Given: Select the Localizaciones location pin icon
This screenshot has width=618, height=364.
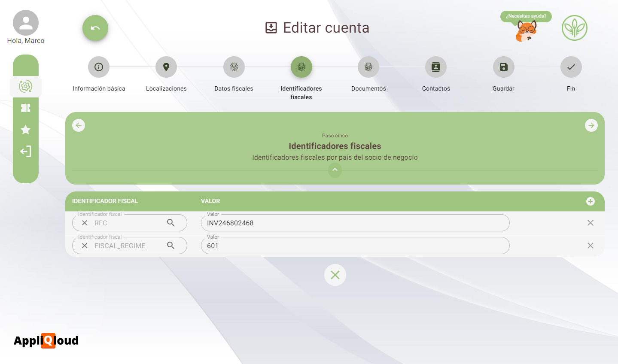Looking at the screenshot, I should 166,67.
